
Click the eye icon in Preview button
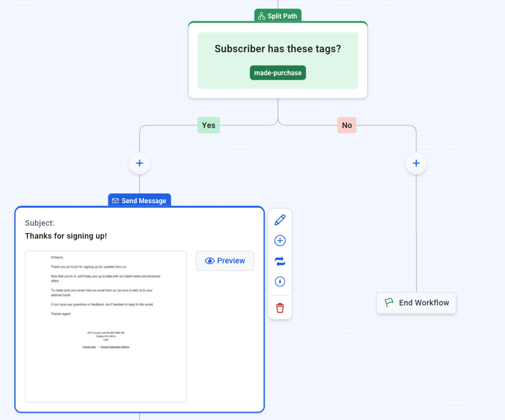210,261
